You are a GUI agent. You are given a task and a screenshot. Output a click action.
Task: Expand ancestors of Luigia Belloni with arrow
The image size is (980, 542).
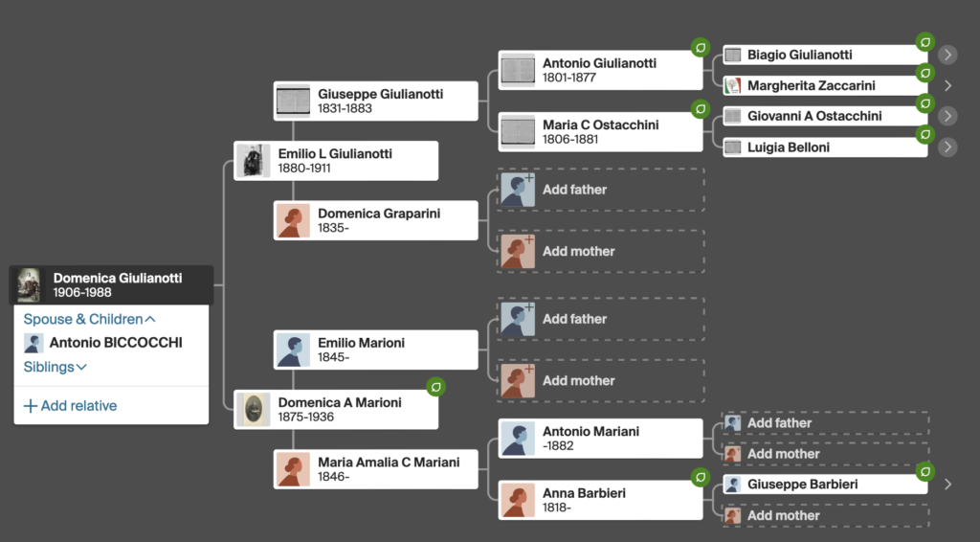(947, 147)
